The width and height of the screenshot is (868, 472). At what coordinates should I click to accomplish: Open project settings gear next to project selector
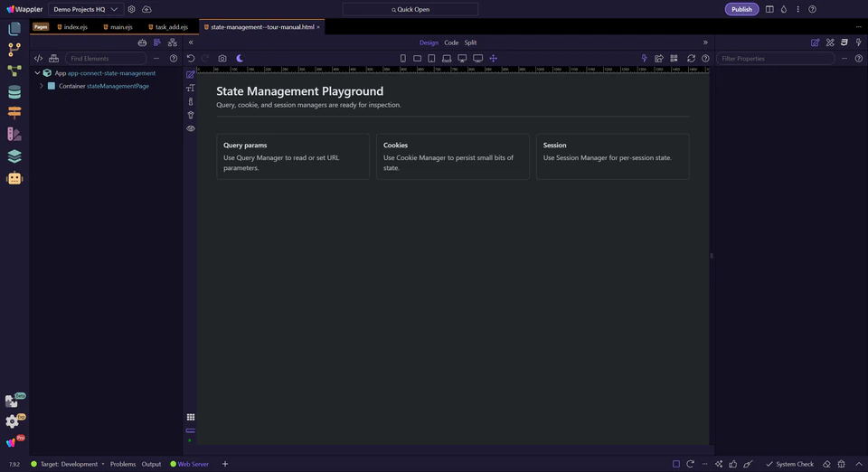tap(131, 9)
